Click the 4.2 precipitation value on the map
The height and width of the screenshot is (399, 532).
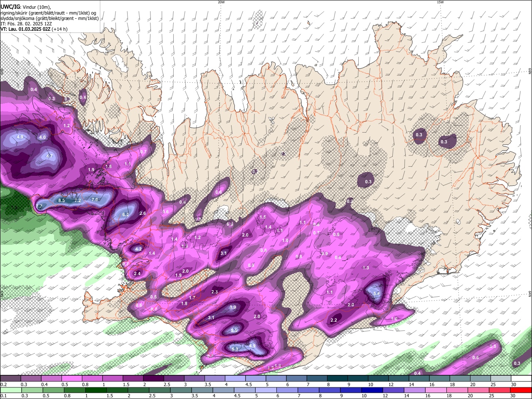point(139,249)
